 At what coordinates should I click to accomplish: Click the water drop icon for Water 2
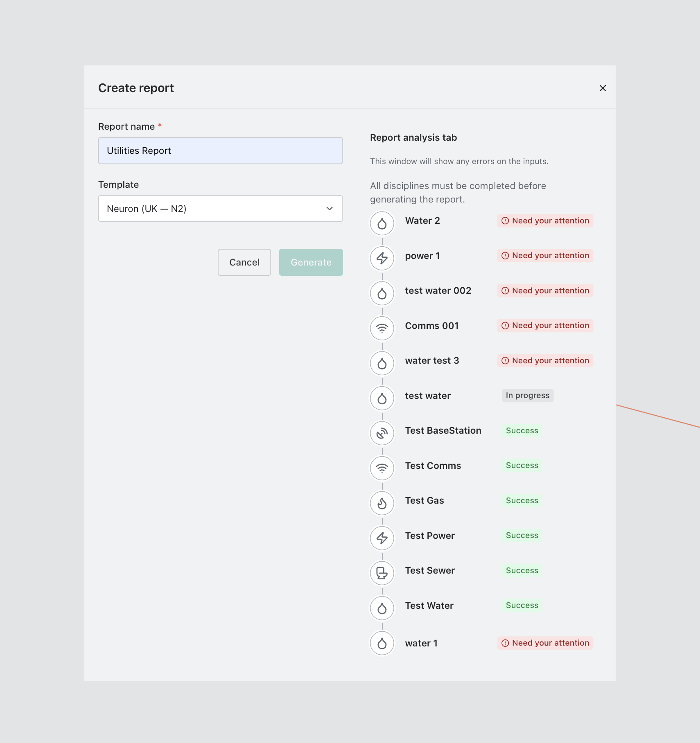click(382, 223)
